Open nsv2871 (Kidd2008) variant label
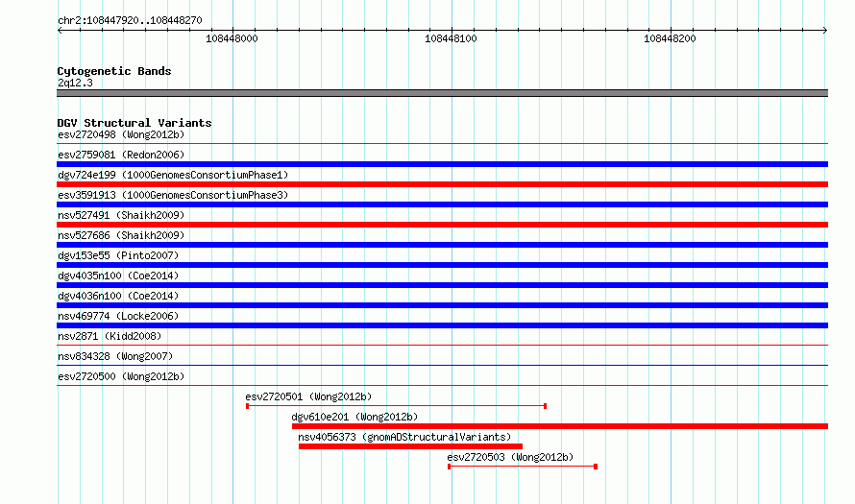855x504 pixels. click(110, 336)
